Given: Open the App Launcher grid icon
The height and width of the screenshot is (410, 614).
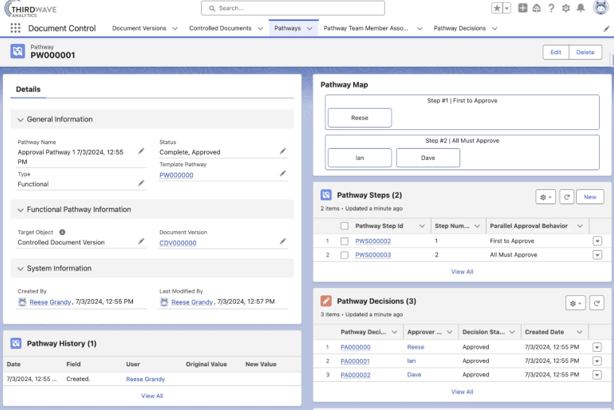Looking at the screenshot, I should (15, 28).
